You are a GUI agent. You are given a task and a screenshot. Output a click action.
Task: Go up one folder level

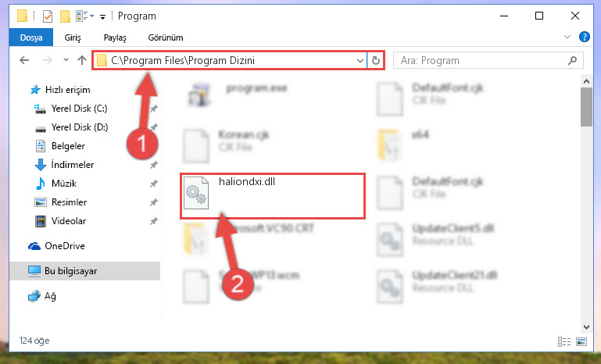click(81, 60)
